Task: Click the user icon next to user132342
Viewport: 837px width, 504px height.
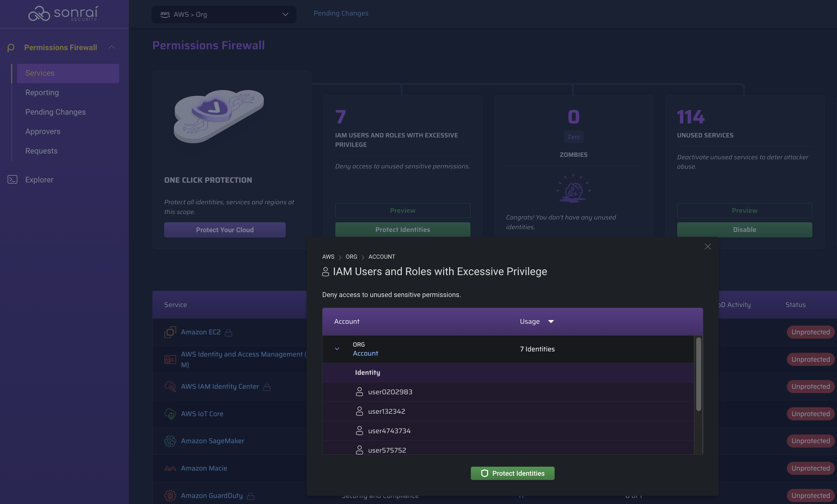Action: [x=359, y=411]
